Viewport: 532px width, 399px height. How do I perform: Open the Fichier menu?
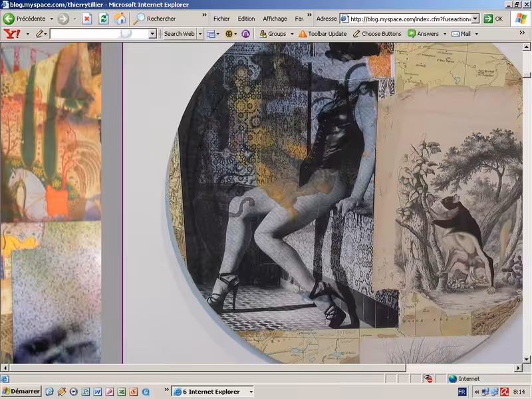[x=221, y=19]
